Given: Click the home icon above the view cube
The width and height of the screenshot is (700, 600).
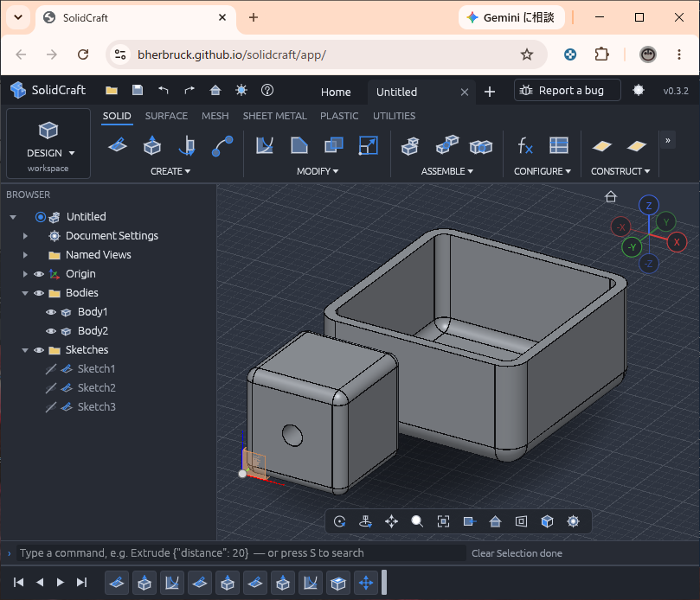Looking at the screenshot, I should pos(611,197).
